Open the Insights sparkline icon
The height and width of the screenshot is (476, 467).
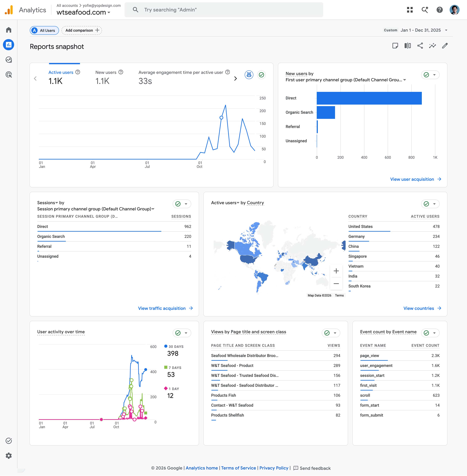(432, 46)
